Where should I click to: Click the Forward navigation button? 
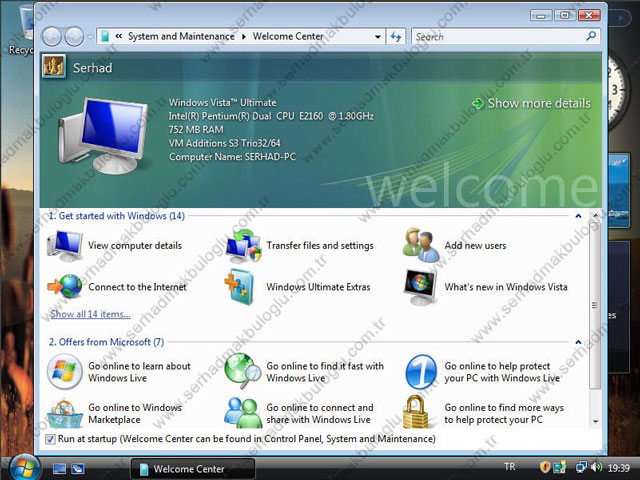click(x=74, y=37)
